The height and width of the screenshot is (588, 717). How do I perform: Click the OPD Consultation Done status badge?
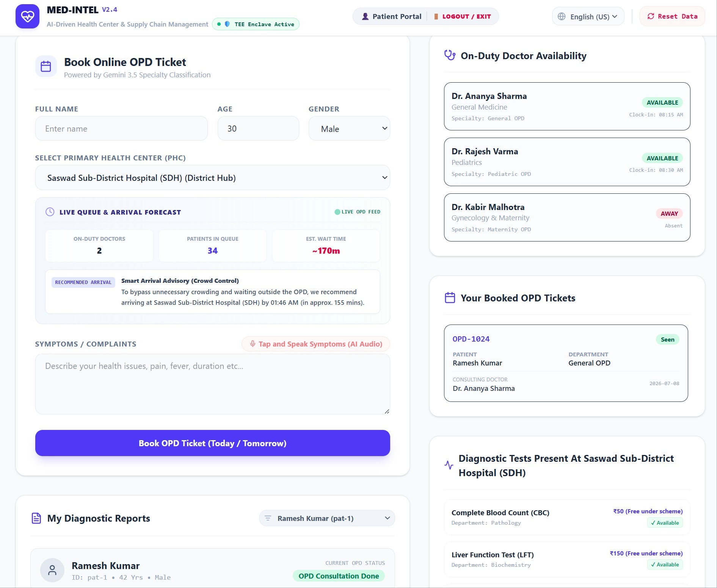click(x=339, y=576)
